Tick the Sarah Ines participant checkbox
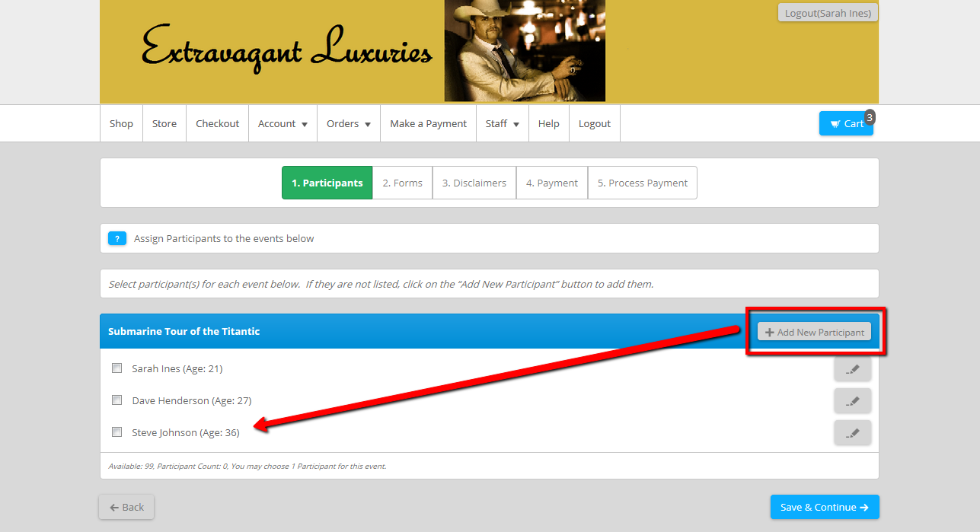Image resolution: width=980 pixels, height=532 pixels. pos(117,368)
